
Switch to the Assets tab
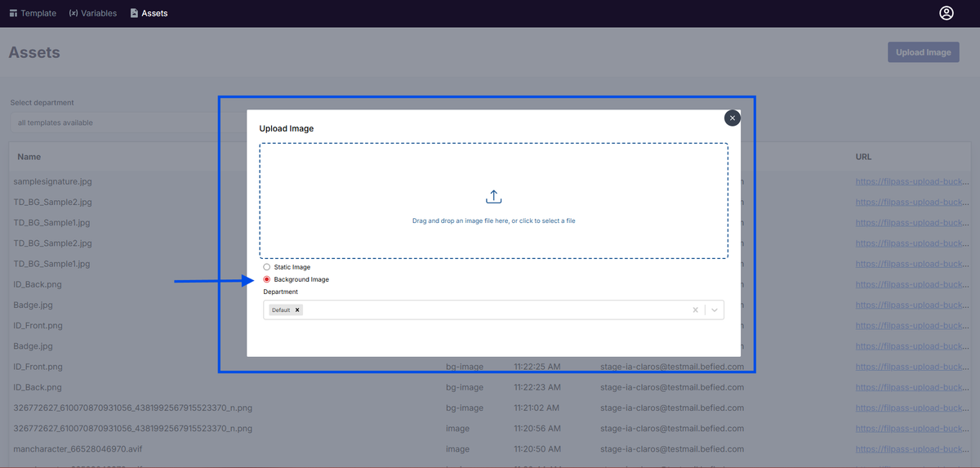point(149,13)
